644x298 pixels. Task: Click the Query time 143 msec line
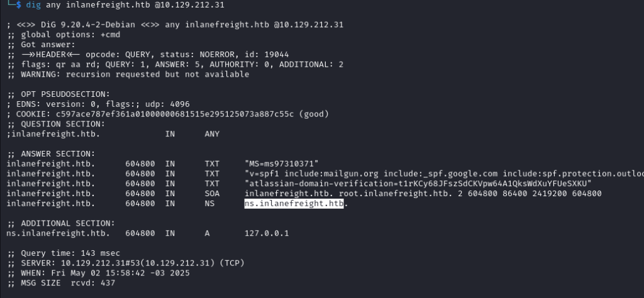coord(64,253)
